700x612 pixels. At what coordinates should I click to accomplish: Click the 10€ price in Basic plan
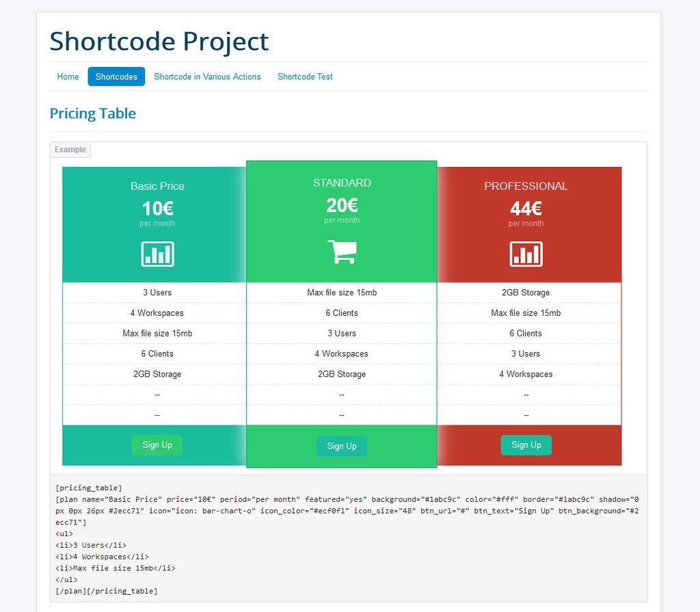pyautogui.click(x=158, y=208)
